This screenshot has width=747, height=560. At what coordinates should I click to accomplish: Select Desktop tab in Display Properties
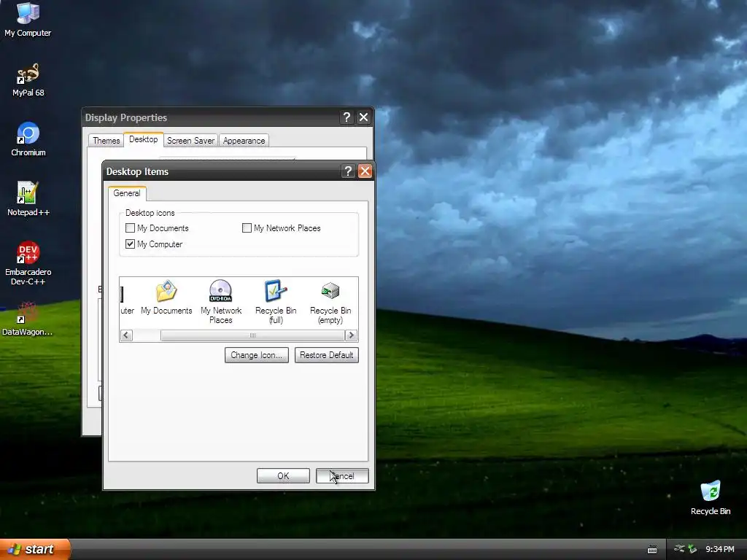coord(144,139)
